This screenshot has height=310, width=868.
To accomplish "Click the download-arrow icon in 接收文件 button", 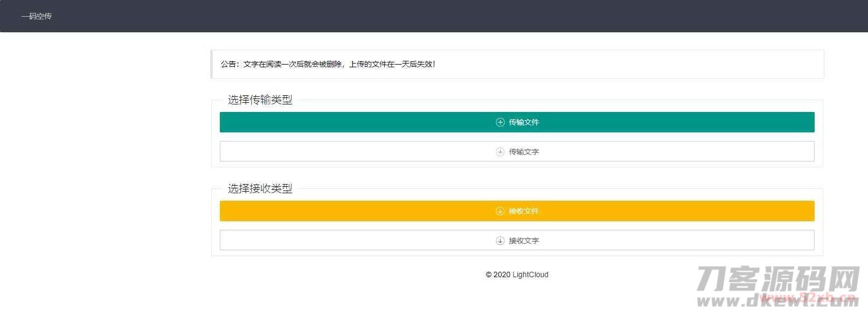I will pos(500,211).
